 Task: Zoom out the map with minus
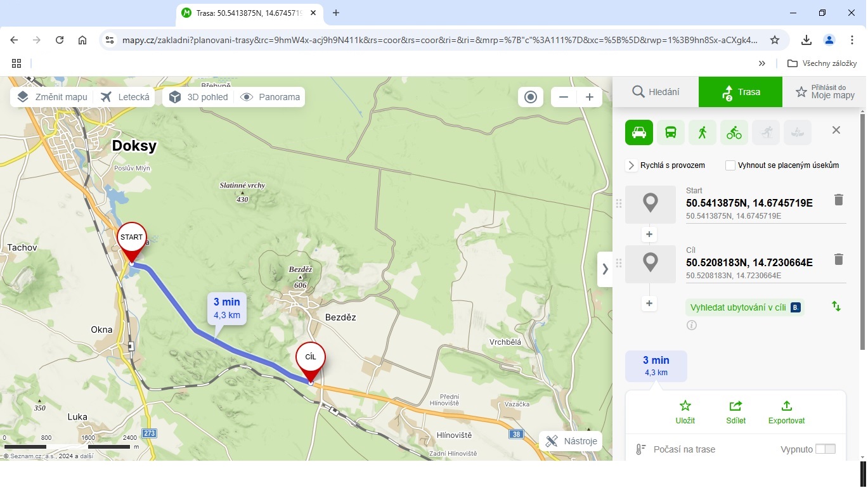pyautogui.click(x=563, y=97)
